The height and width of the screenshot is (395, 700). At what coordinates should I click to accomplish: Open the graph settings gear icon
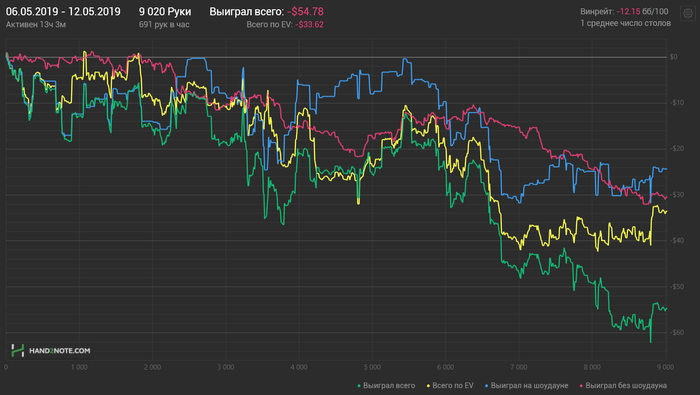click(x=688, y=13)
